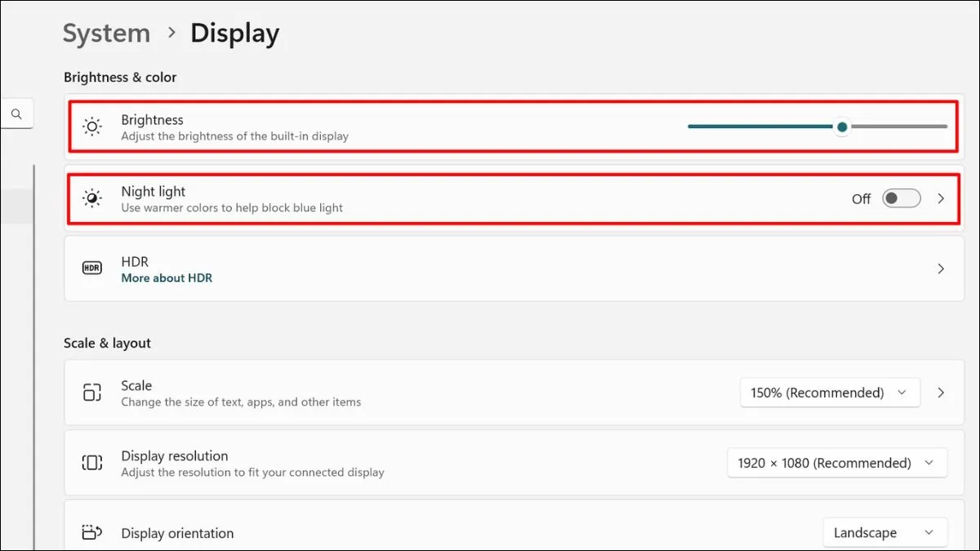Open the Scale dropdown showing 150% (Recommended)
The height and width of the screenshot is (551, 980).
pos(830,392)
